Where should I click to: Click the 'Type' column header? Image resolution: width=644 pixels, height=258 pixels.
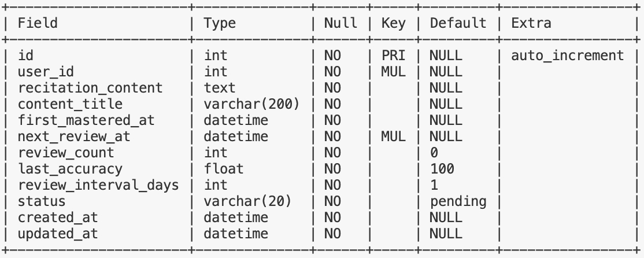point(220,23)
